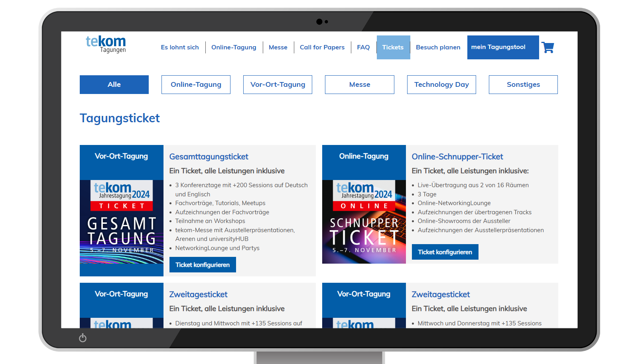This screenshot has width=638, height=364.
Task: Open the Zweitagesticket Mittwoch und Donnerstag title
Action: (441, 294)
